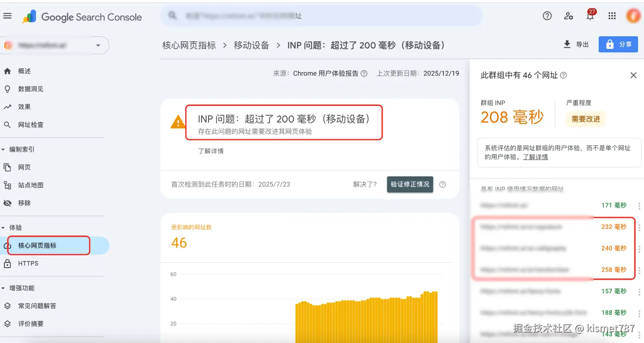
Task: Select the URL row with 171 毫秒
Action: tap(553, 206)
